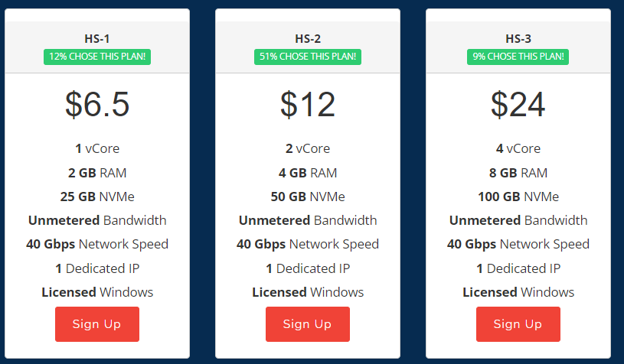The image size is (624, 364).
Task: Click the '12% chose this plan' badge
Action: (97, 57)
